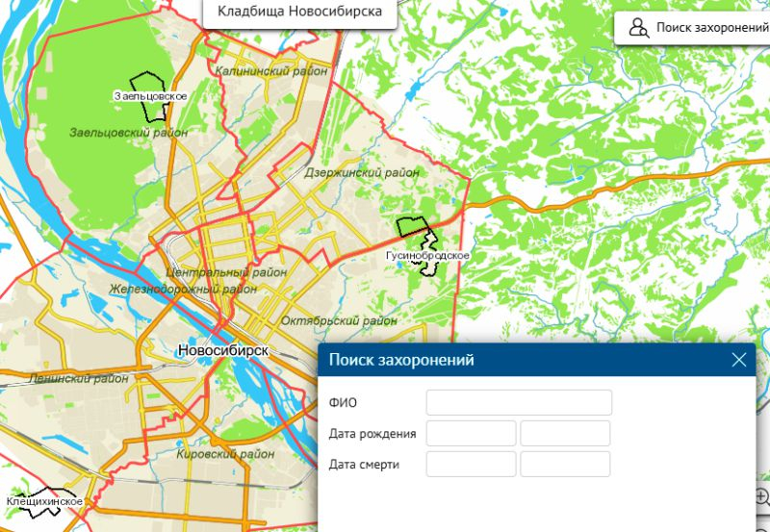
Task: Click the green Гусинобродское cemetery polygon
Action: 412,227
